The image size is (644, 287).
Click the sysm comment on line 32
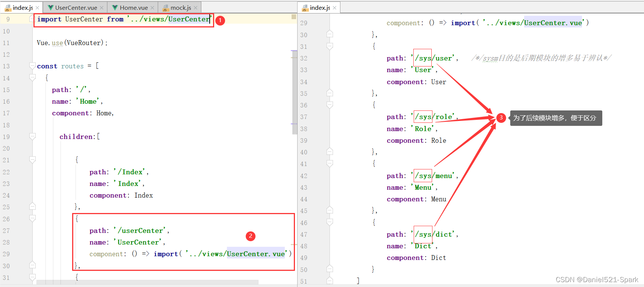pyautogui.click(x=541, y=58)
